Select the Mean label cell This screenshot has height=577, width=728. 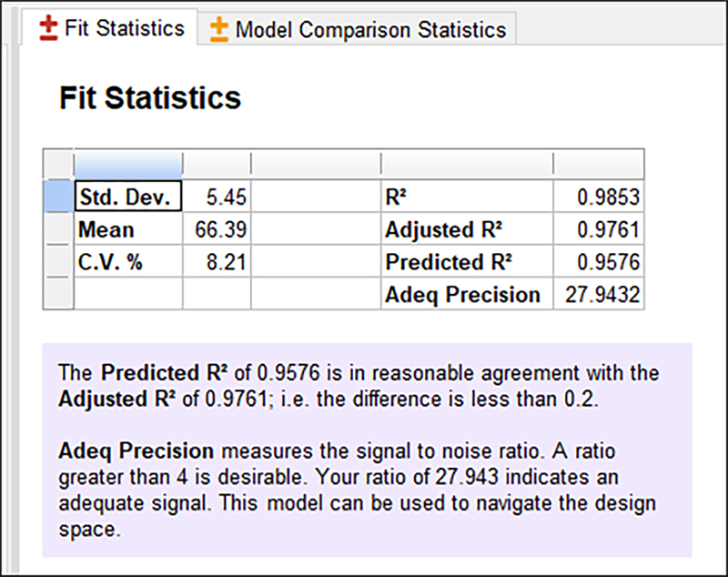tap(128, 229)
